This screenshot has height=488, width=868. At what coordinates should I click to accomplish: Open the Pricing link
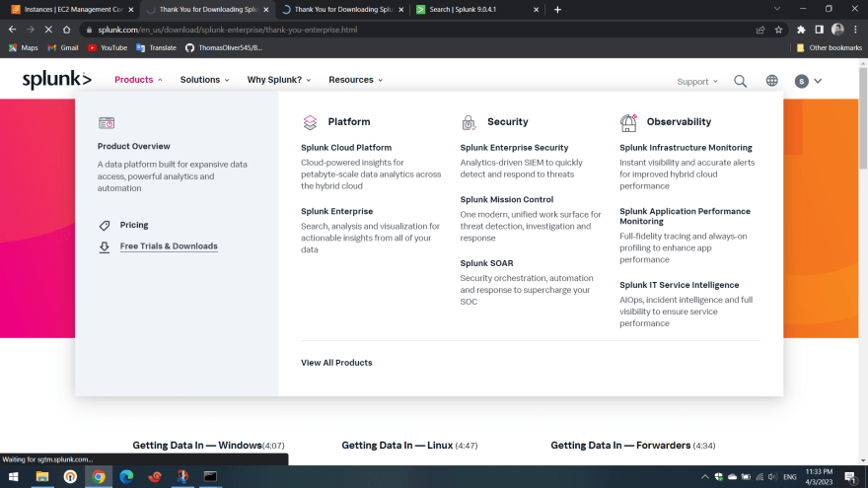pyautogui.click(x=134, y=225)
